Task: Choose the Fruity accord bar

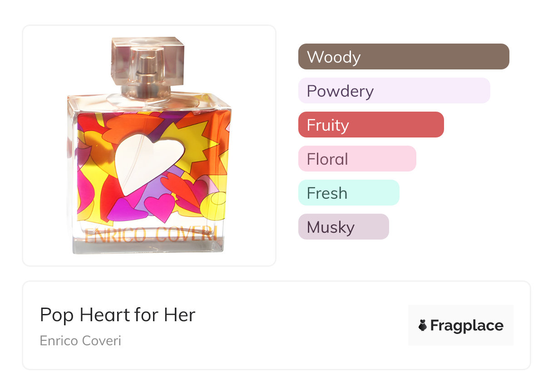Action: pos(370,125)
